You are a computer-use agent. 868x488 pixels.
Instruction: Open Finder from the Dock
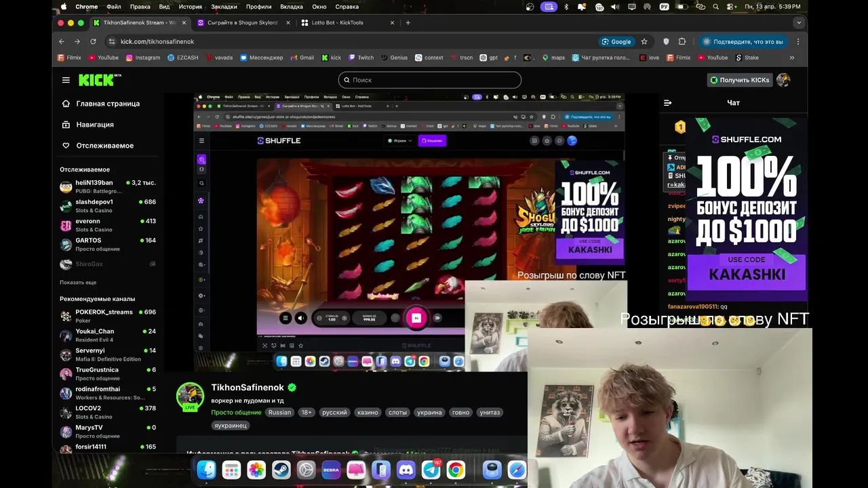[207, 470]
